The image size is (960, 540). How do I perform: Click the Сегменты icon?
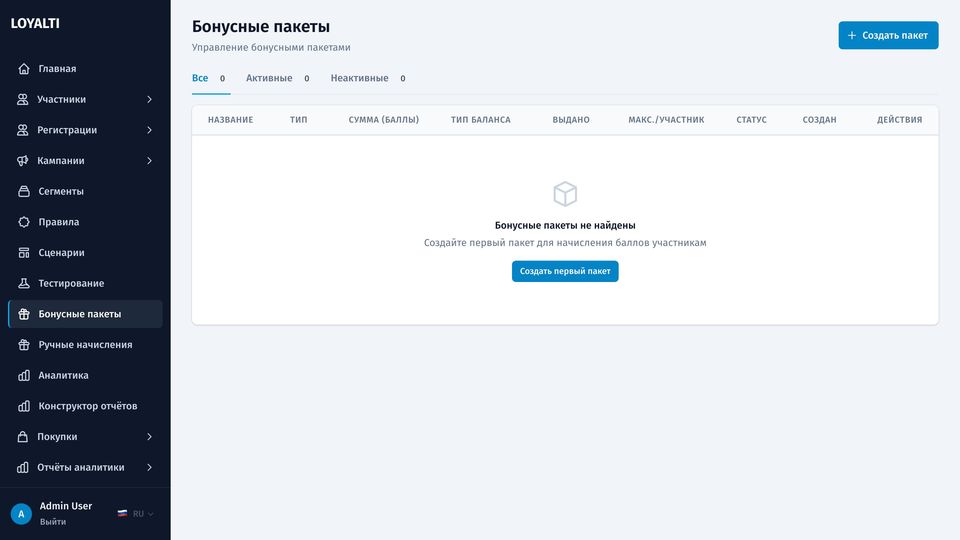point(24,191)
